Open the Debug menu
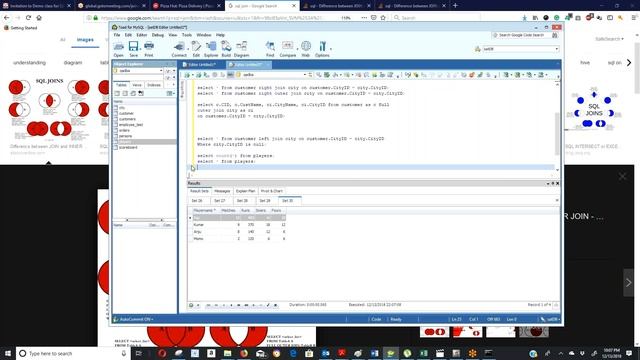 coord(158,35)
